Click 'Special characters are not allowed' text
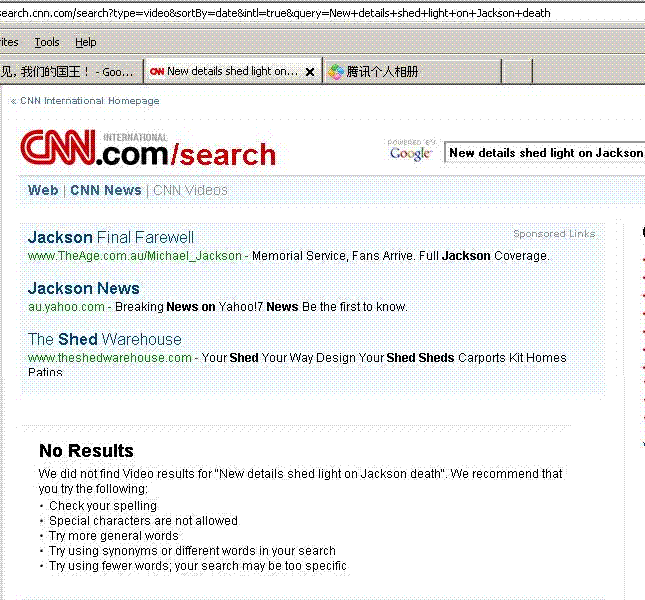 click(143, 521)
